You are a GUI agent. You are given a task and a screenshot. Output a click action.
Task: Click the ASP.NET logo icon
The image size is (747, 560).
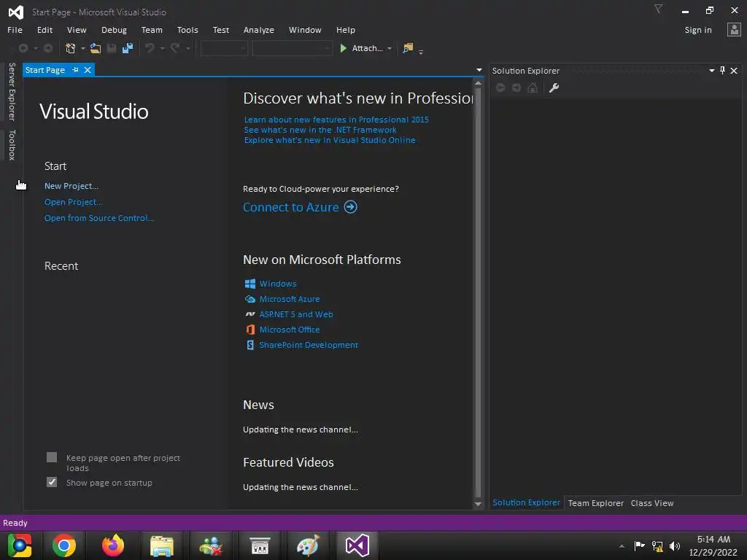click(x=250, y=314)
